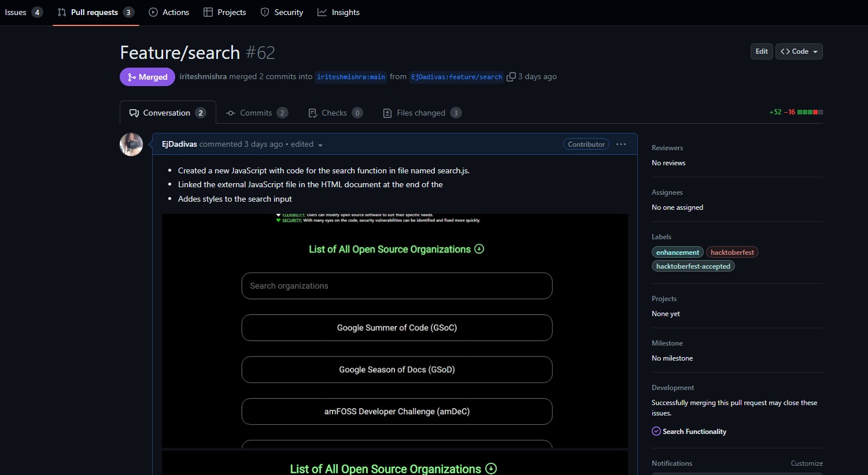Click the Reviewers section heading

click(667, 148)
